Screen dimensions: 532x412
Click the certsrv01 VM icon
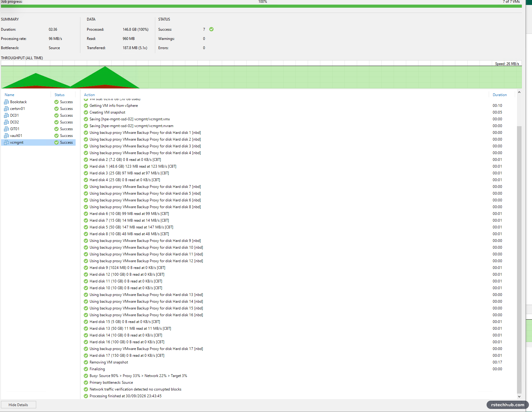tap(6, 109)
